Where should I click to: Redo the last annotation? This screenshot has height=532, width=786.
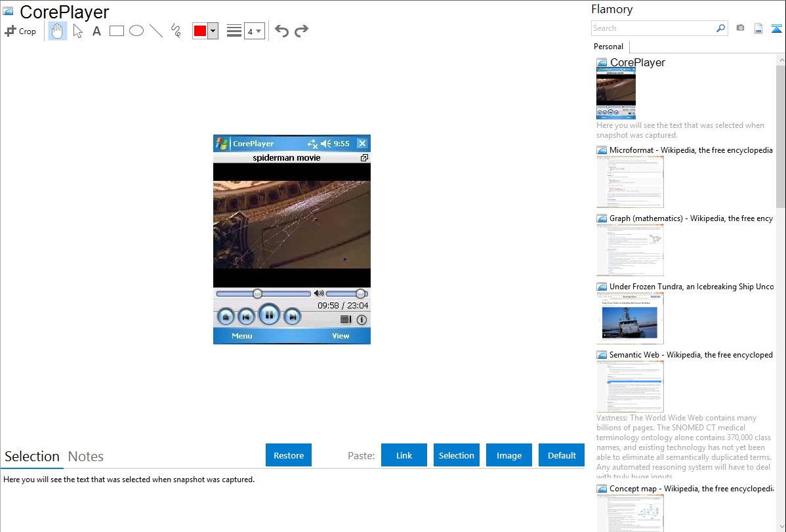pyautogui.click(x=301, y=31)
